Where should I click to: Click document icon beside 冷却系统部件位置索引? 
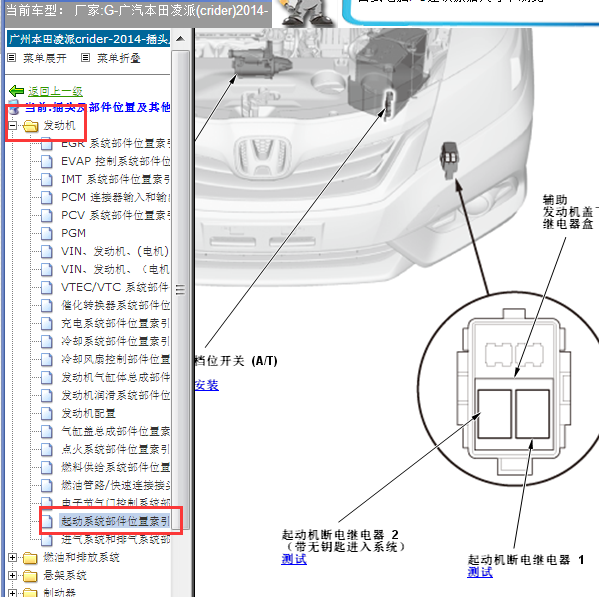(47, 341)
